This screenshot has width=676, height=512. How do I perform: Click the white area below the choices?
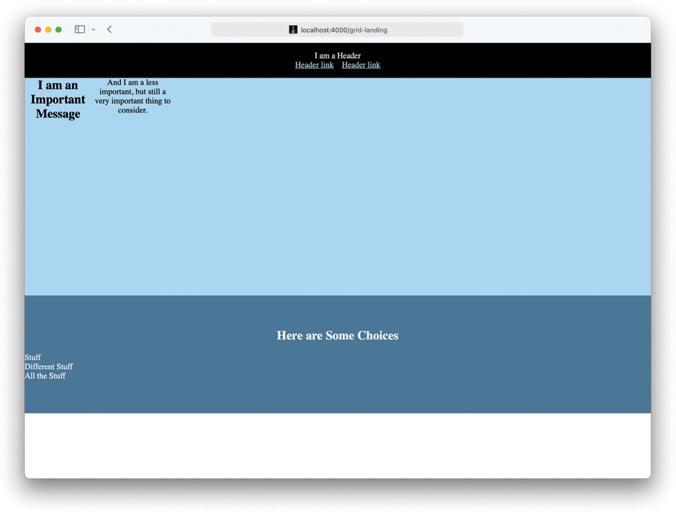tap(337, 445)
